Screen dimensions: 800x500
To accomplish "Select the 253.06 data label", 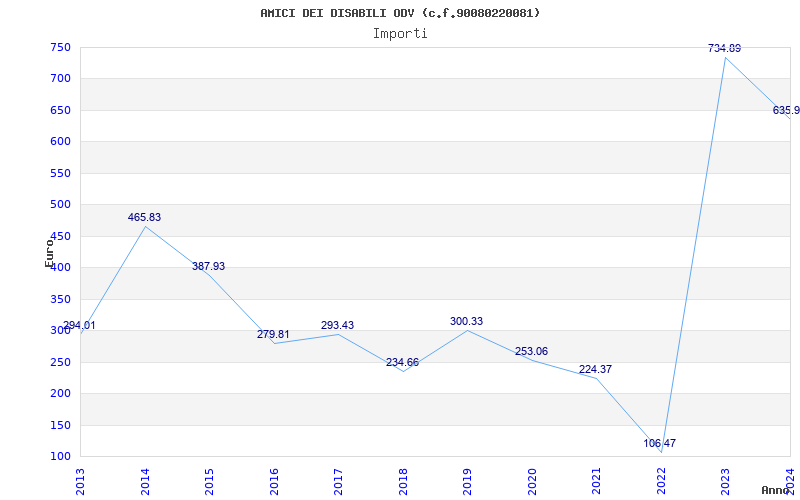I will coord(531,352).
